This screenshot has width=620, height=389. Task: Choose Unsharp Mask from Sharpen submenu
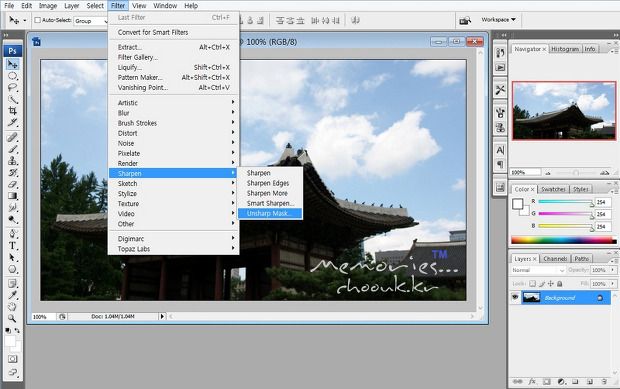point(270,213)
